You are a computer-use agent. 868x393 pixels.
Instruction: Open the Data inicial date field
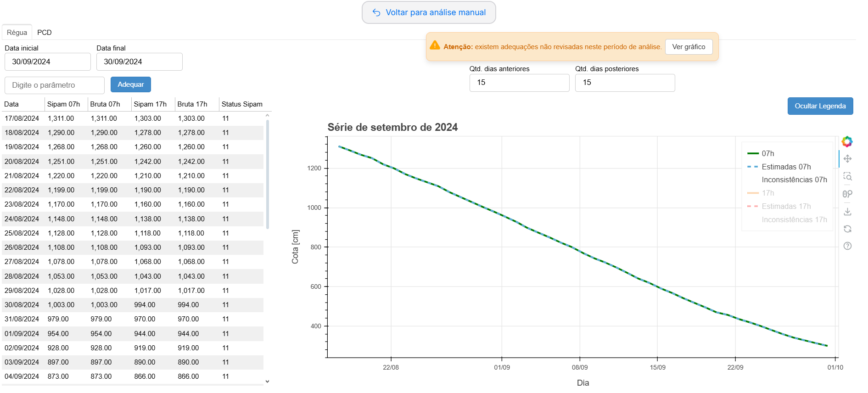click(x=48, y=62)
